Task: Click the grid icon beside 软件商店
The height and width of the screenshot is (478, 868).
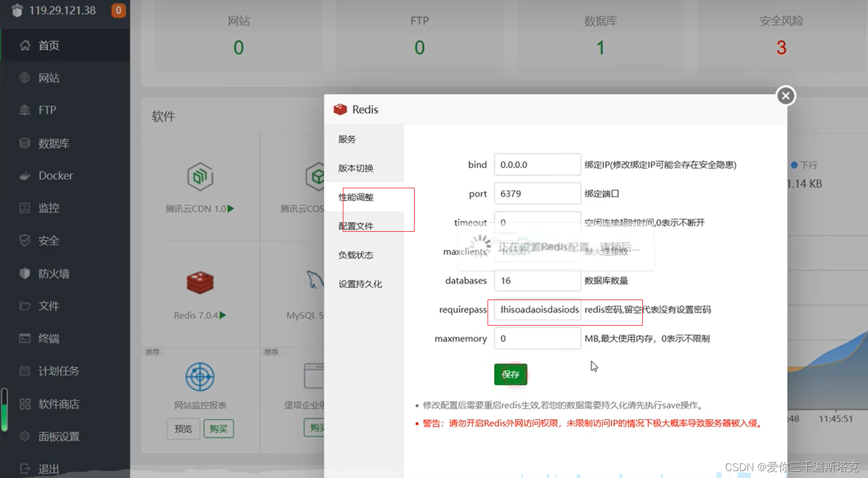Action: (x=25, y=404)
